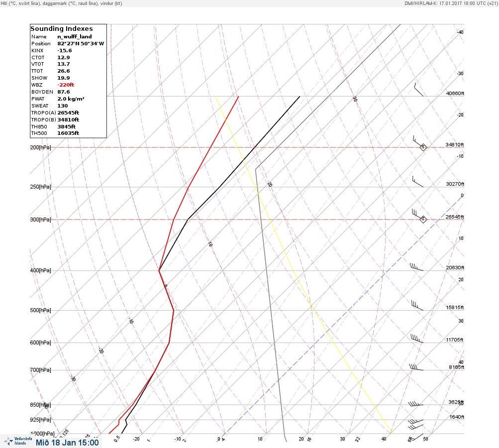Click the 200[hPa] pressure label

point(40,147)
